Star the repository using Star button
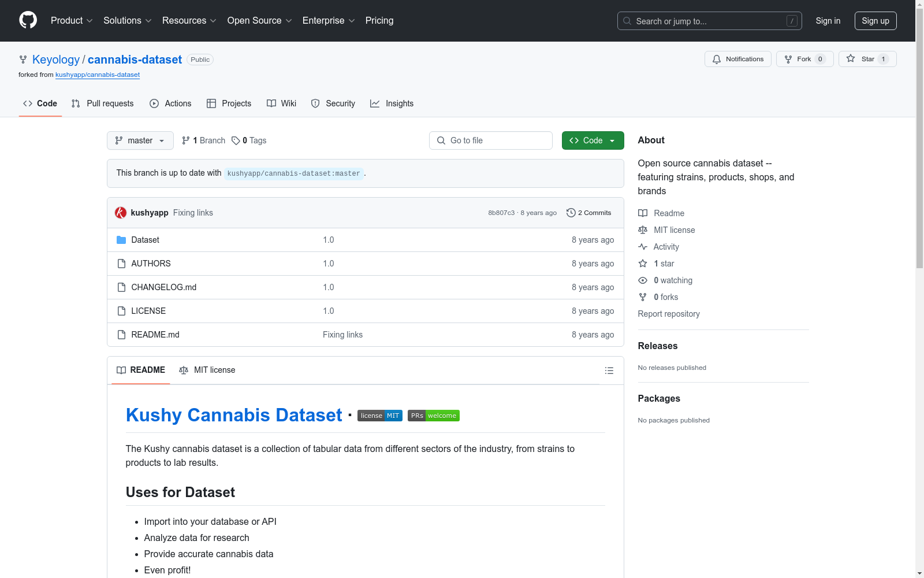Image resolution: width=924 pixels, height=578 pixels. click(867, 59)
